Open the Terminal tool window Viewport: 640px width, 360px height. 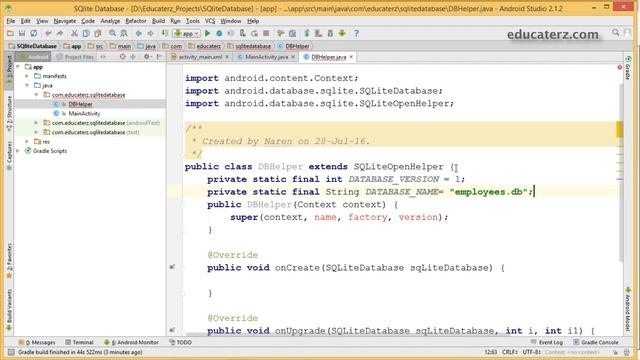coord(79,342)
